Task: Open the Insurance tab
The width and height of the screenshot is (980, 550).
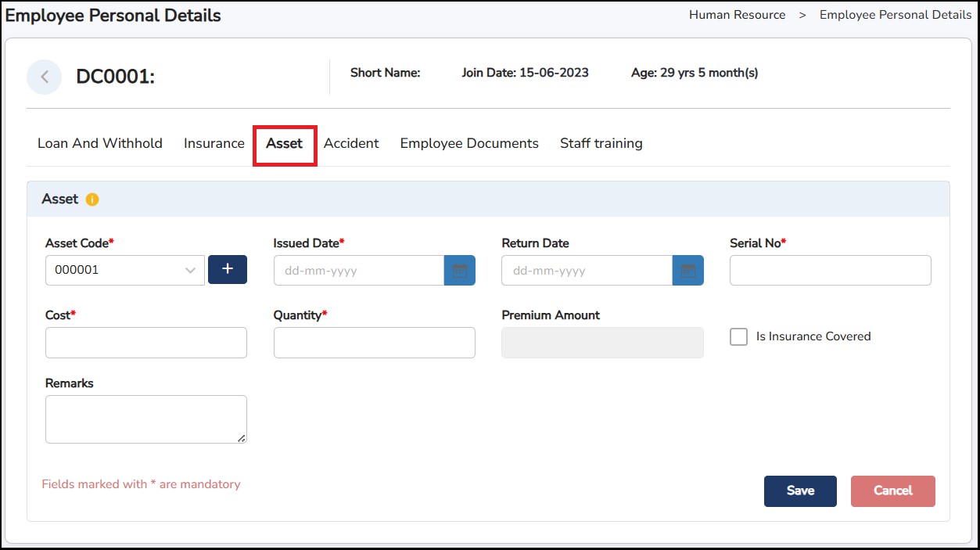Action: (x=214, y=143)
